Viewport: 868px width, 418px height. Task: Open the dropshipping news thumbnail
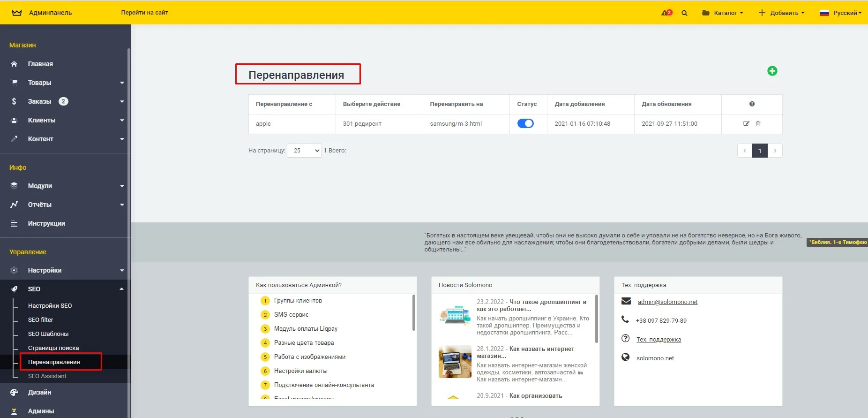click(455, 316)
